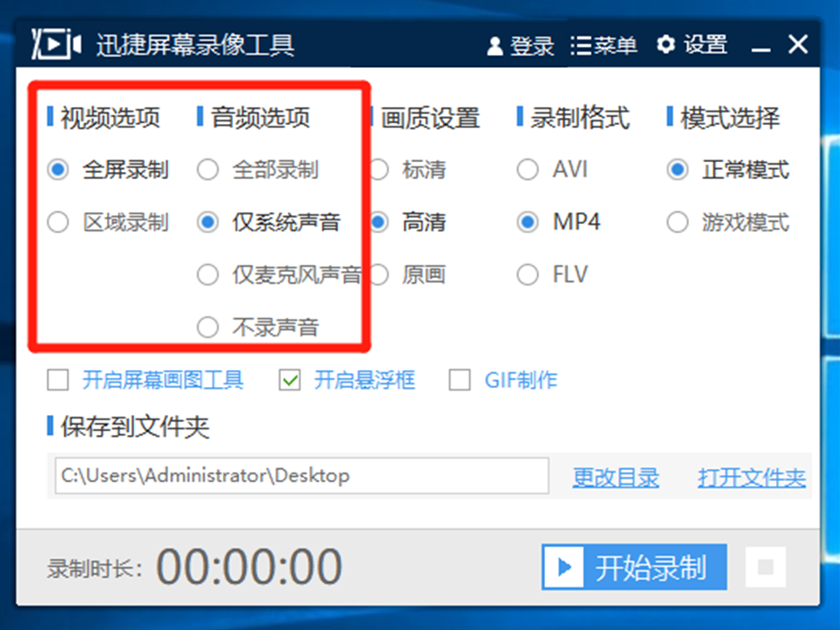Viewport: 840px width, 630px height.
Task: Select 区域录制 region recording
Action: 58,222
